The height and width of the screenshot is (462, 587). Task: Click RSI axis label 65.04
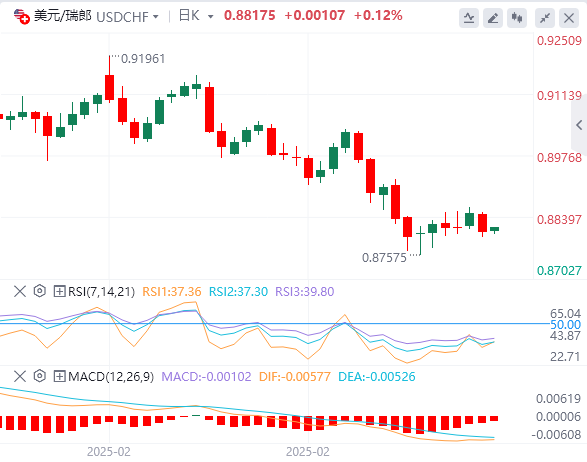565,313
